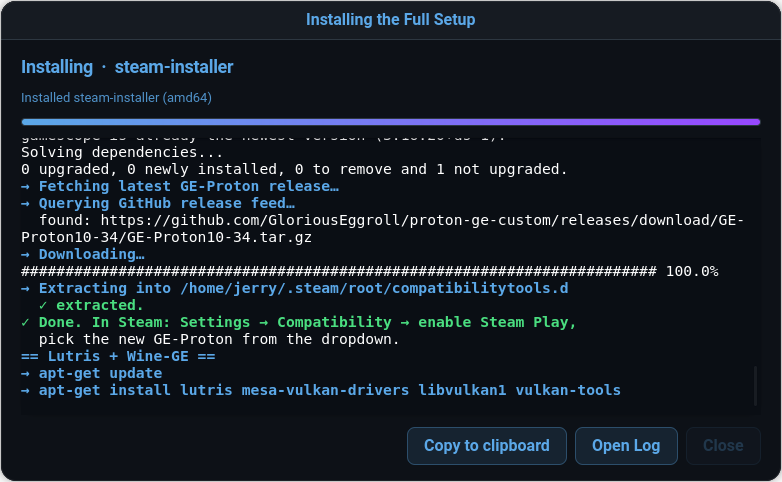Click the hash-mark 100.0% download progress line
The image size is (782, 482).
point(370,271)
